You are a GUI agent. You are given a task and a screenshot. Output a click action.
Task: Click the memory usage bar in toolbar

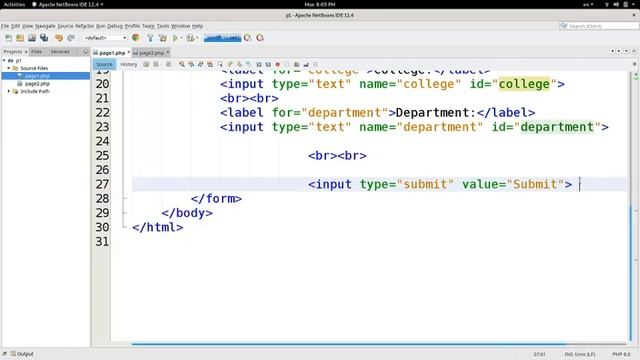pos(222,38)
